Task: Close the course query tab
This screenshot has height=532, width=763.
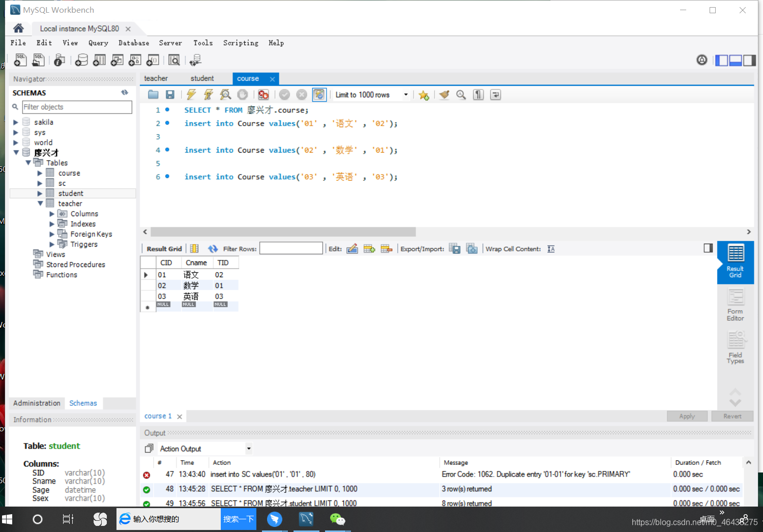Action: click(x=272, y=79)
